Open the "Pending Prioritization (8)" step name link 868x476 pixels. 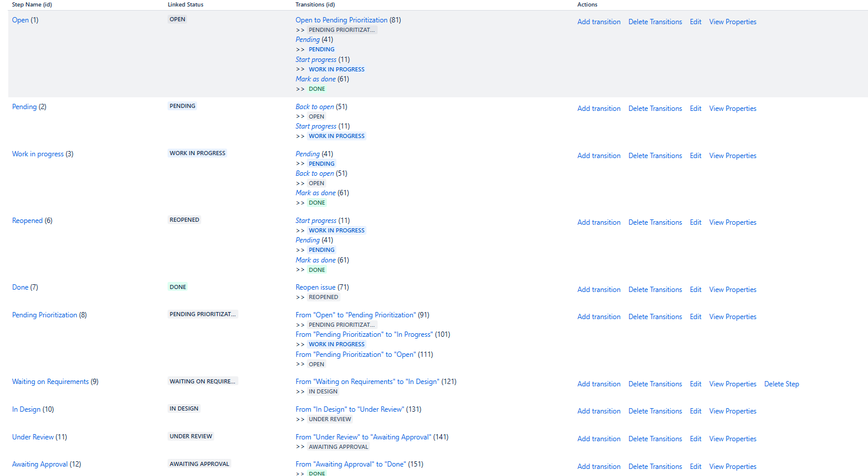pos(45,315)
